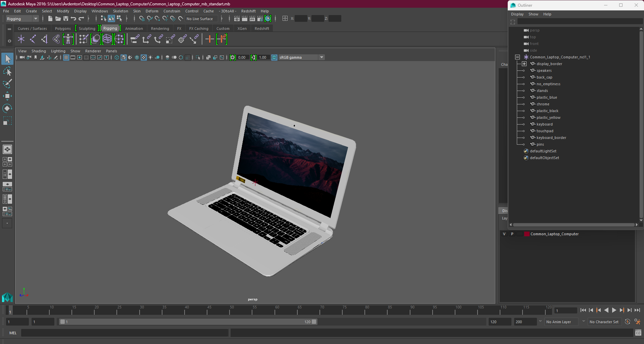
Task: Click the Common_Laptop_Computer layer color swatch
Action: 527,234
